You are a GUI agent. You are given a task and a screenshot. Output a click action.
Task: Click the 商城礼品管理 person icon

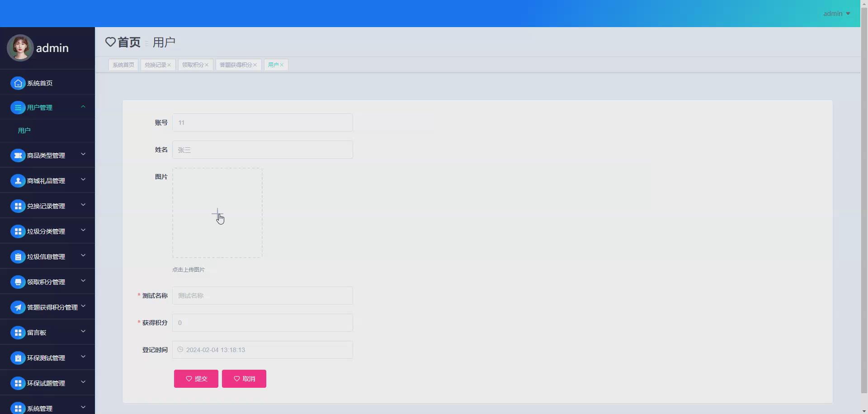click(x=18, y=181)
